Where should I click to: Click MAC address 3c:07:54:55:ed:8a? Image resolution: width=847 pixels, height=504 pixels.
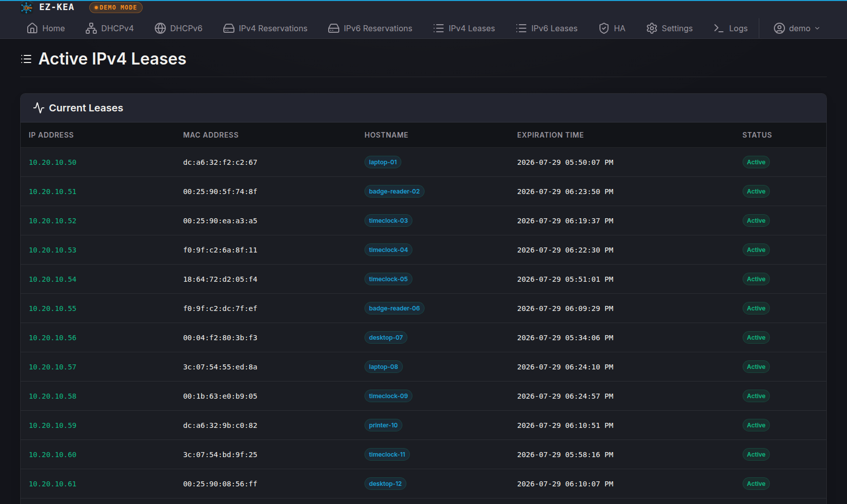pos(220,367)
